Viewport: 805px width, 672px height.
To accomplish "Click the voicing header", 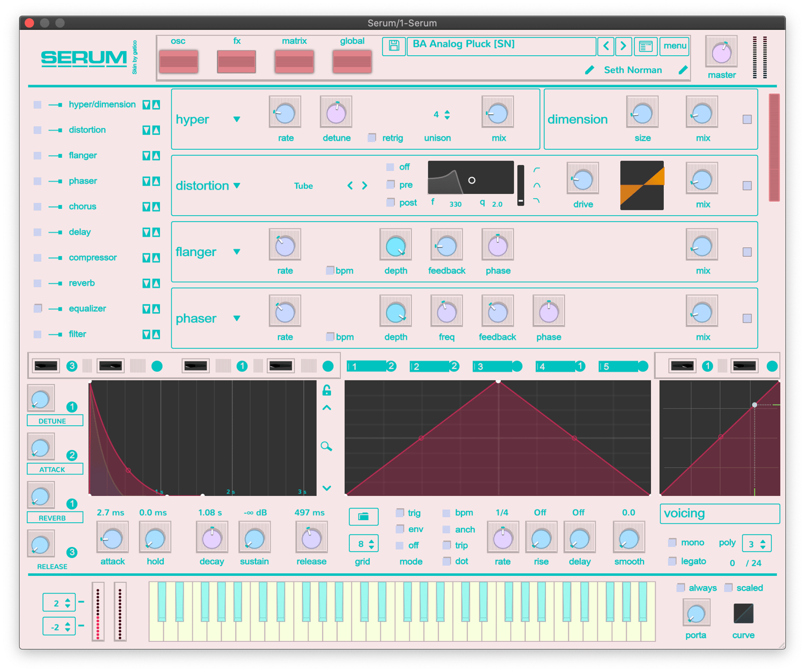I will click(720, 514).
